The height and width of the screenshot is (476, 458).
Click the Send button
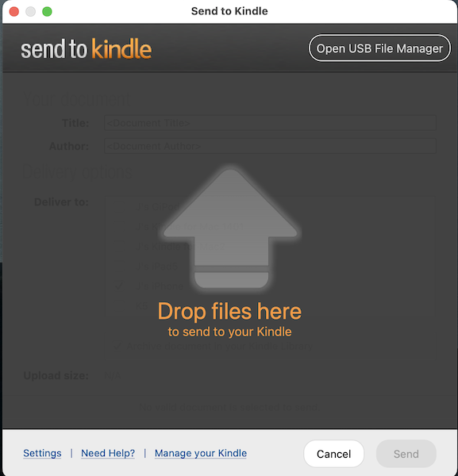(x=406, y=454)
